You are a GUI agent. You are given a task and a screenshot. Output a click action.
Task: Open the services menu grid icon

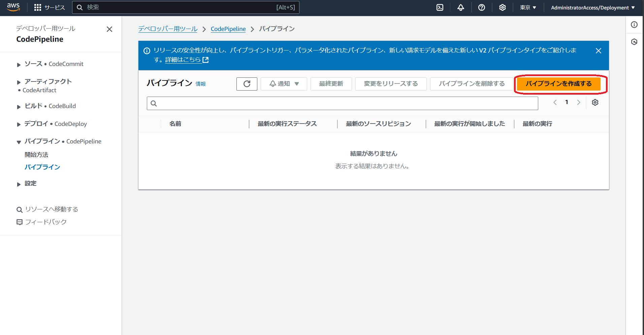pos(37,7)
